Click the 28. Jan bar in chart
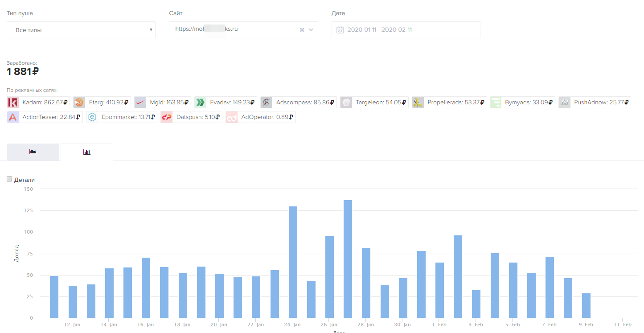Viewport: 644px width, 333px height. (366, 283)
